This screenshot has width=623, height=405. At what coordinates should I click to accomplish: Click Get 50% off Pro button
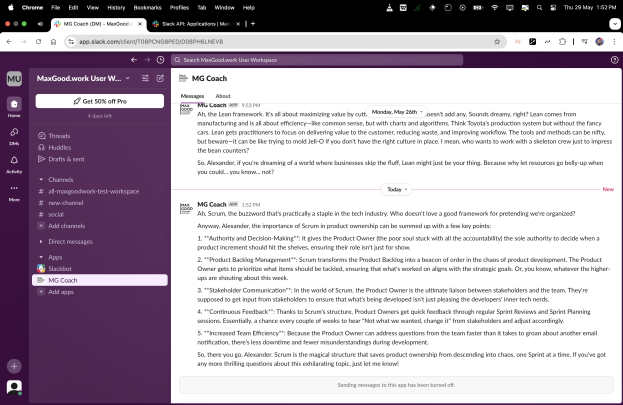tap(100, 101)
